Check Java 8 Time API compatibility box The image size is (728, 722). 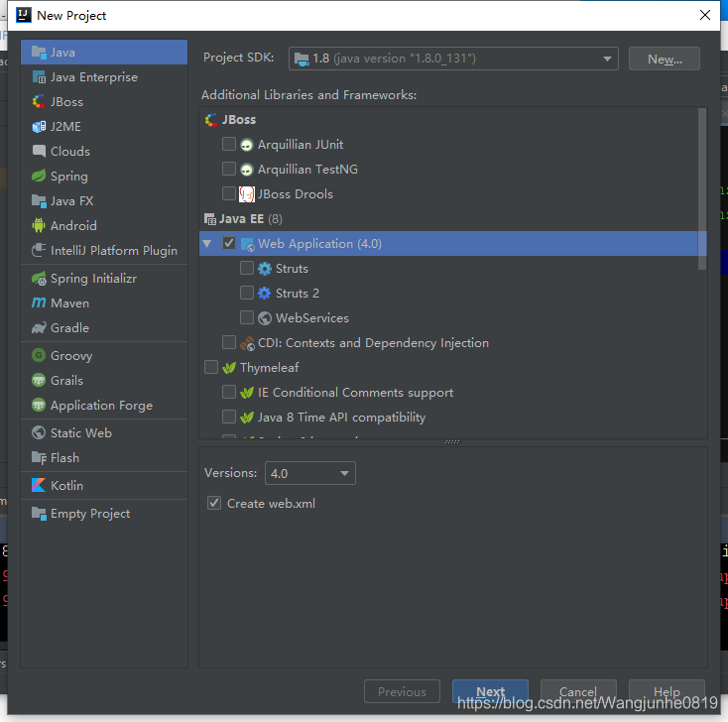point(229,417)
